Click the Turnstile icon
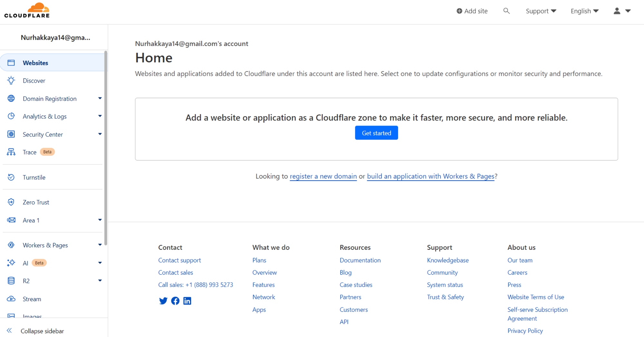Image resolution: width=644 pixels, height=337 pixels. (x=11, y=177)
